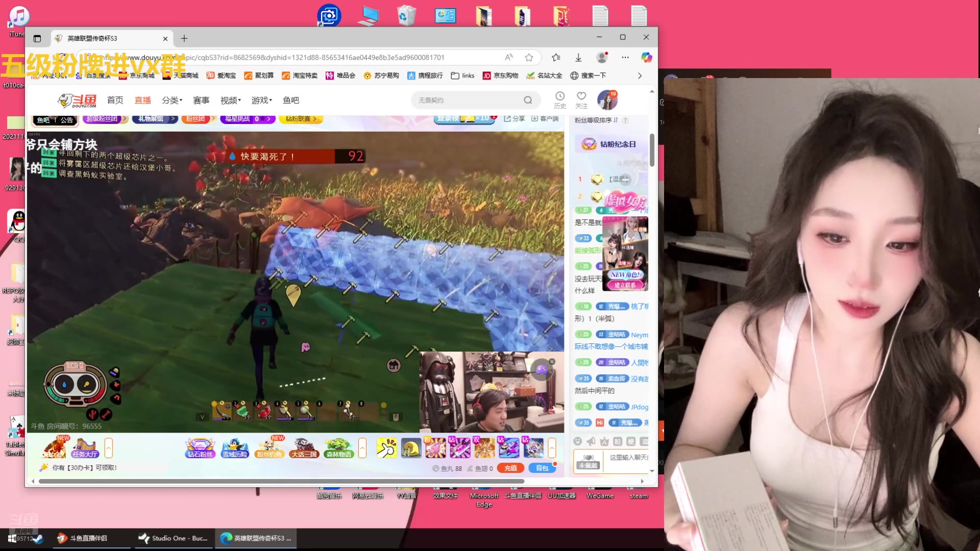Viewport: 980px width, 551px height.
Task: Open Studio One from the taskbar
Action: coord(173,538)
